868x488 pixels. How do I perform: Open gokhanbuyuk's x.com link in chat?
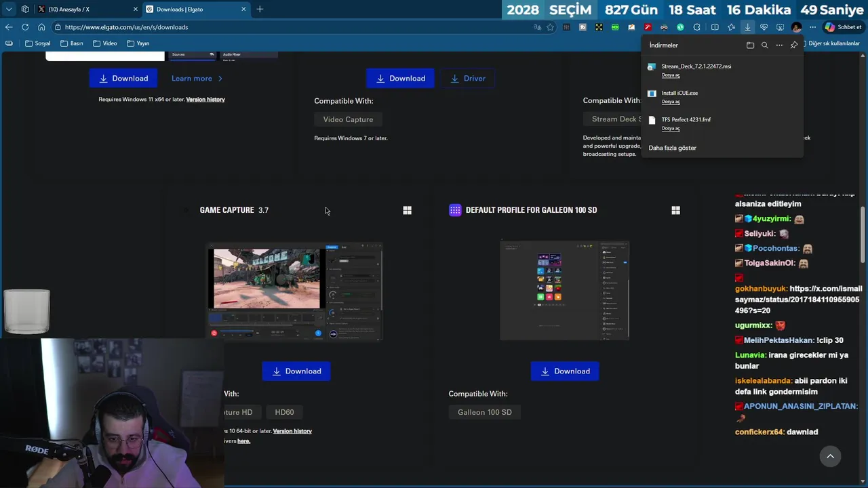coord(798,300)
